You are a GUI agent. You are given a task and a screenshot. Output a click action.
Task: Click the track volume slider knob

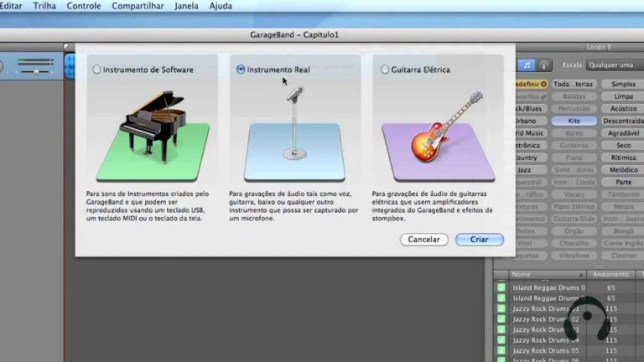[37, 72]
